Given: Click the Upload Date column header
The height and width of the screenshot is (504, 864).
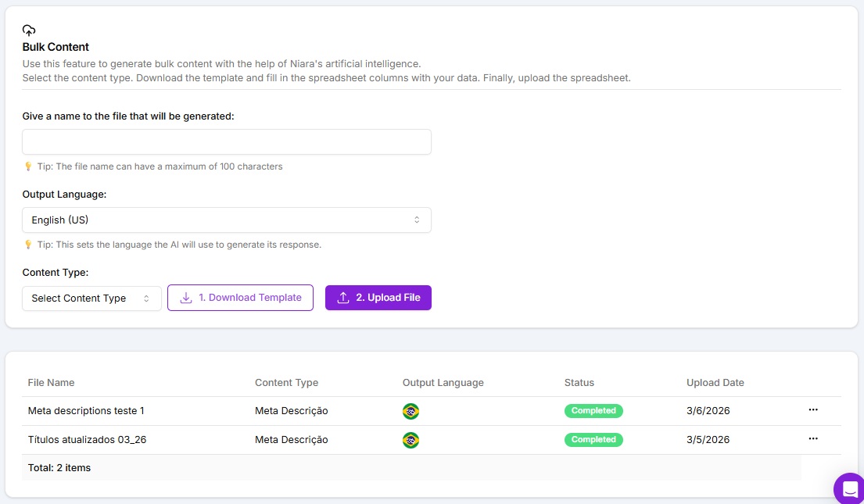Looking at the screenshot, I should pos(715,383).
